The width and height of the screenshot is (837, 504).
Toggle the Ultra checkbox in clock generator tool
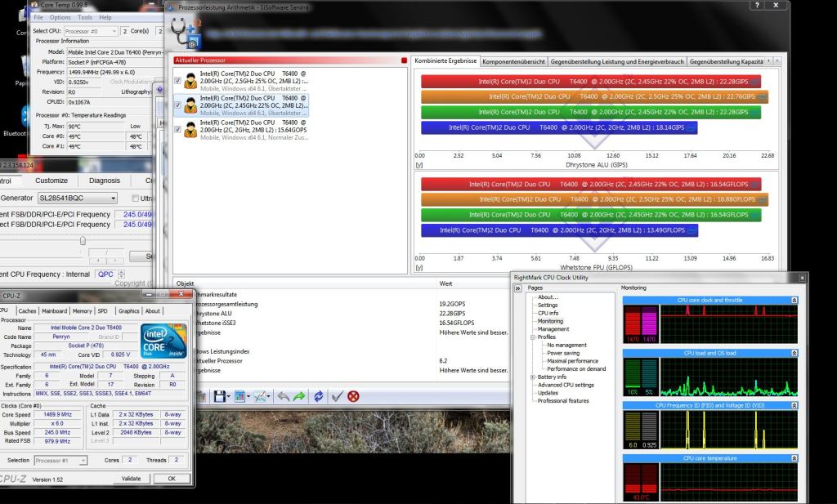(x=135, y=198)
